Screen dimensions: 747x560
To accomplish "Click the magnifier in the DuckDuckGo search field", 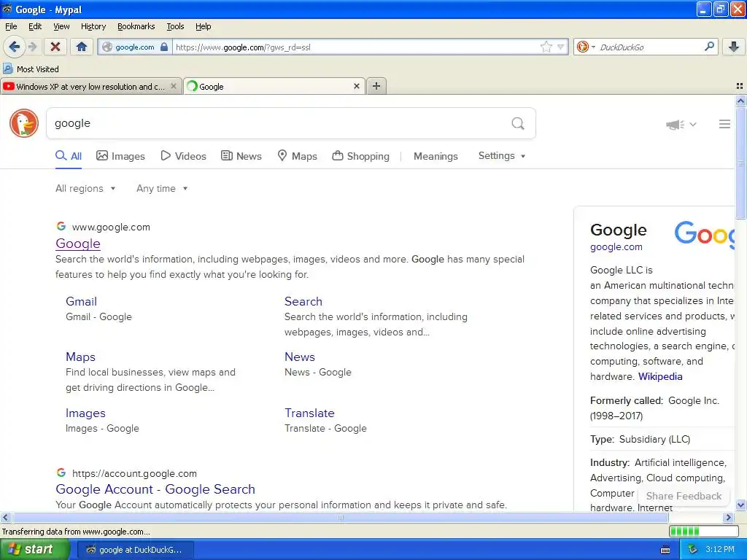I will pyautogui.click(x=518, y=123).
